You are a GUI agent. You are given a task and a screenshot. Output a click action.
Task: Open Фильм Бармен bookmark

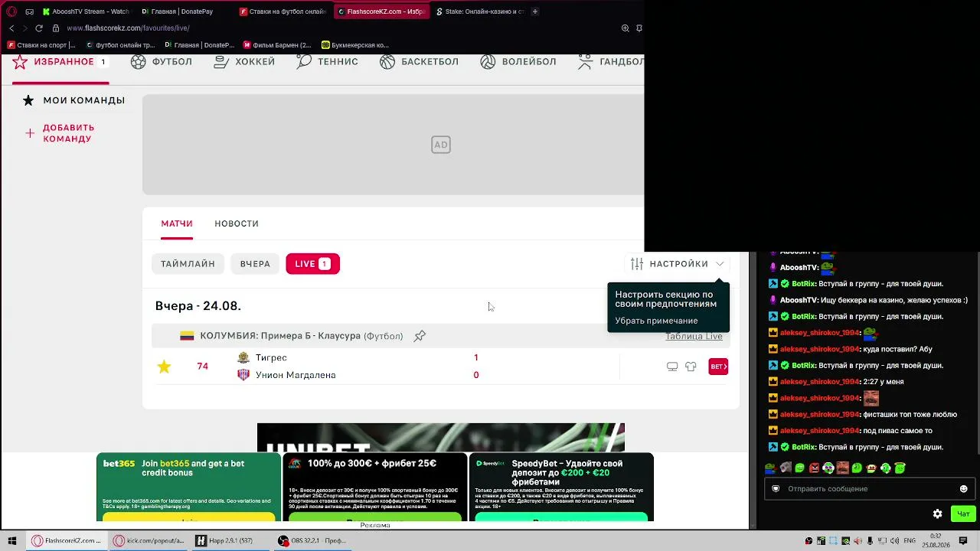point(277,45)
